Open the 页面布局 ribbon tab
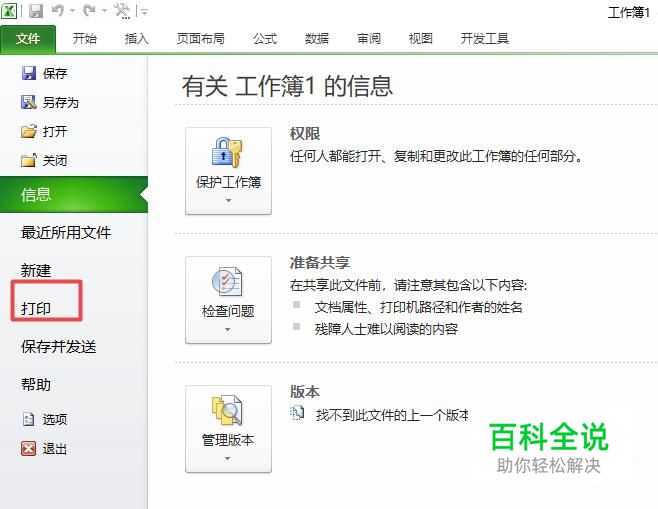The height and width of the screenshot is (509, 658). coord(201,39)
